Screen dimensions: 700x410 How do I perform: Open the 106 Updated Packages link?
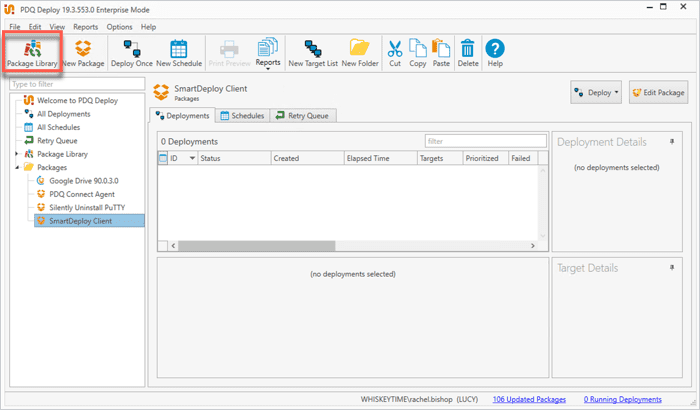529,399
